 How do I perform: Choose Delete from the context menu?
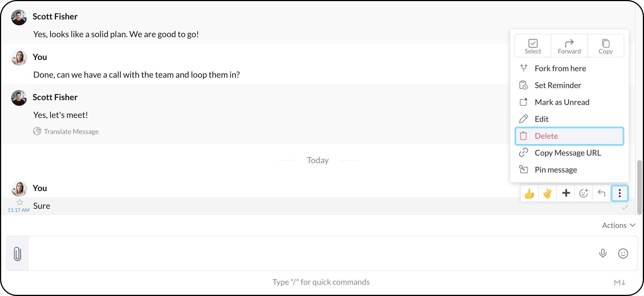click(569, 136)
